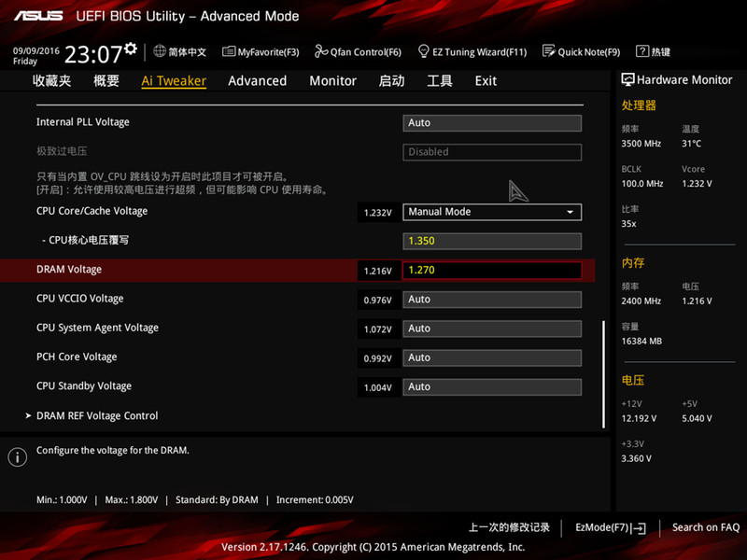
Task: Expand DRAM REF Voltage Control
Action: point(97,415)
